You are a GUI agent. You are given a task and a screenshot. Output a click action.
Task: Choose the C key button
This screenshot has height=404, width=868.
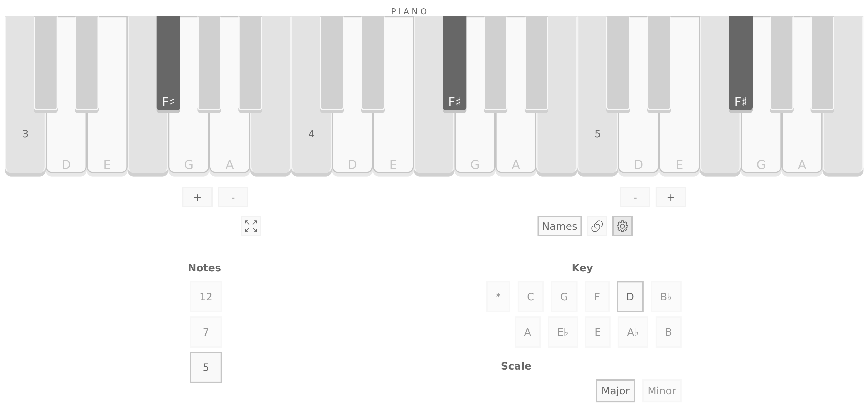pyautogui.click(x=530, y=297)
